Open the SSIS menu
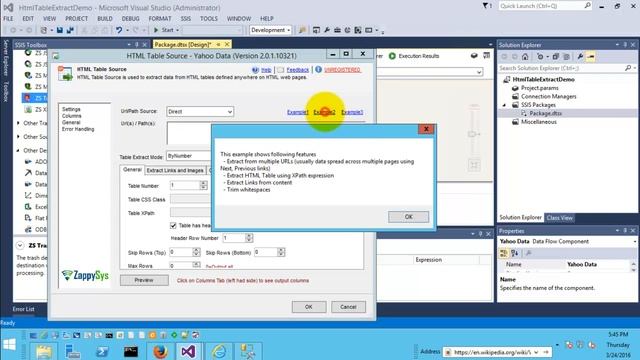 tap(186, 19)
